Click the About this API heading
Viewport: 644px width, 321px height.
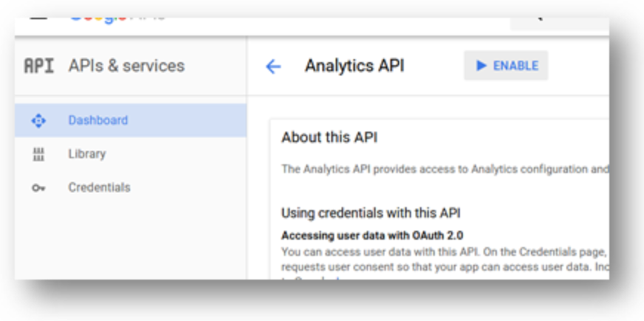[x=329, y=138]
